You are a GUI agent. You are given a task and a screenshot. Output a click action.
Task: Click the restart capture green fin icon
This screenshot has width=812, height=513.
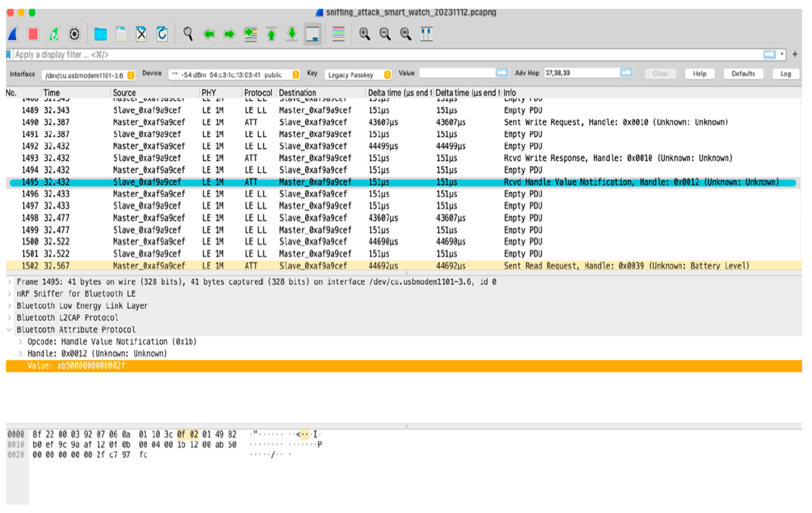54,34
